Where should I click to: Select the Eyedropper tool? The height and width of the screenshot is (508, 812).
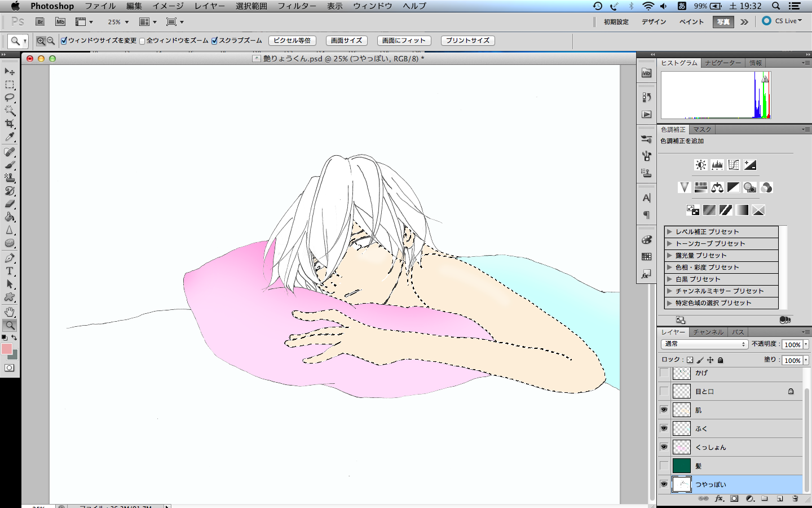pos(10,137)
